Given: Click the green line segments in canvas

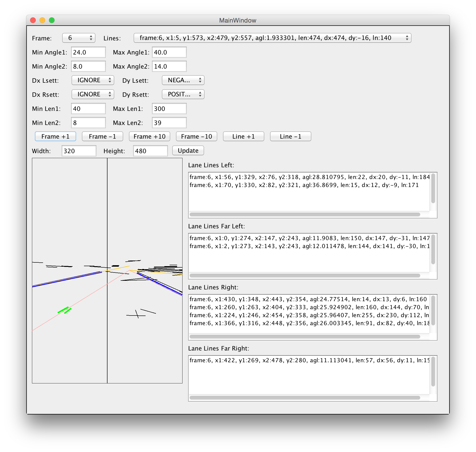Looking at the screenshot, I should [64, 310].
